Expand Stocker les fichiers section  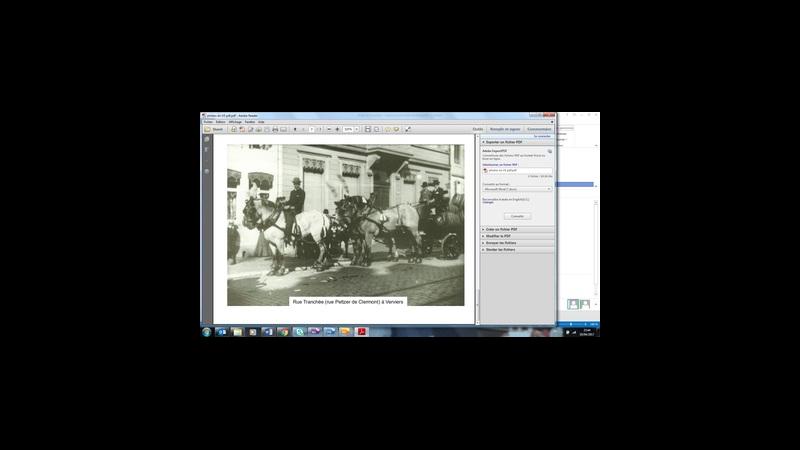(x=517, y=249)
